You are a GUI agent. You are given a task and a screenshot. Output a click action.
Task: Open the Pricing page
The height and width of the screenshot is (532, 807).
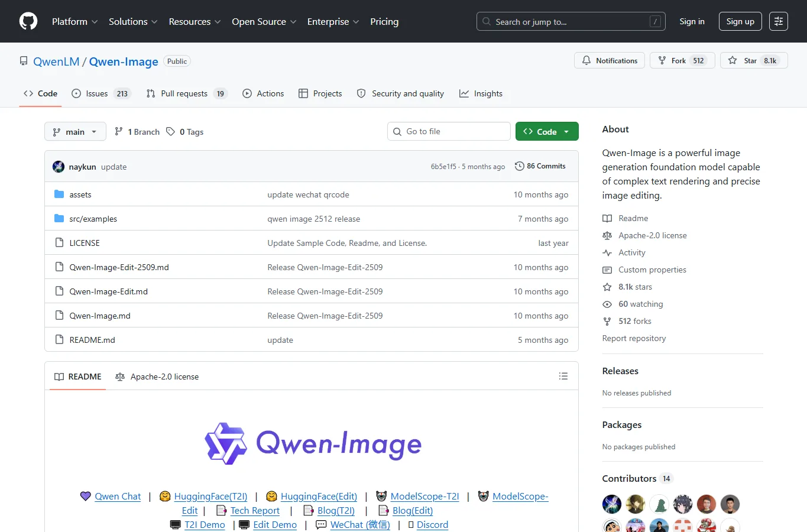click(x=384, y=21)
